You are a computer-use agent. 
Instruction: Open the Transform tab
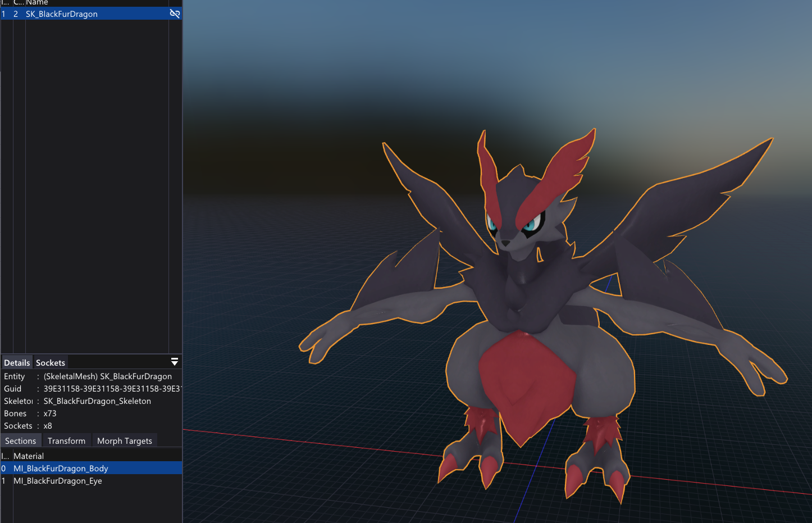(66, 440)
